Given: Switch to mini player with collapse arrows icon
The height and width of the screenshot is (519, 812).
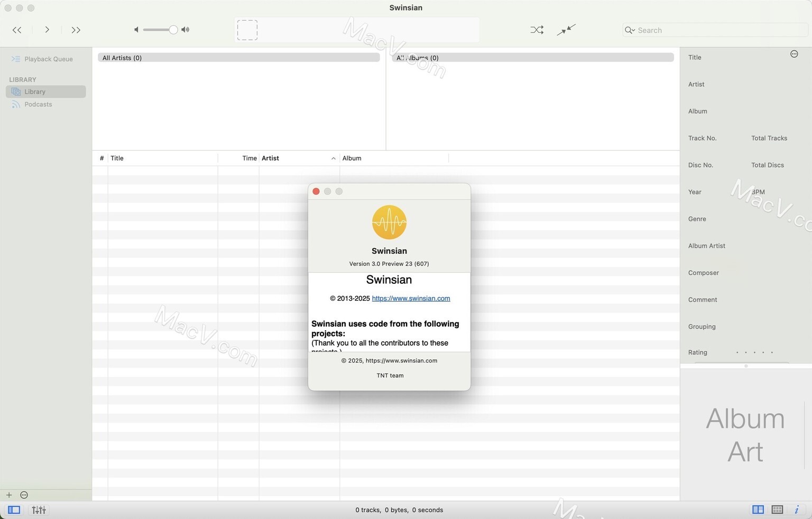Looking at the screenshot, I should pos(566,30).
